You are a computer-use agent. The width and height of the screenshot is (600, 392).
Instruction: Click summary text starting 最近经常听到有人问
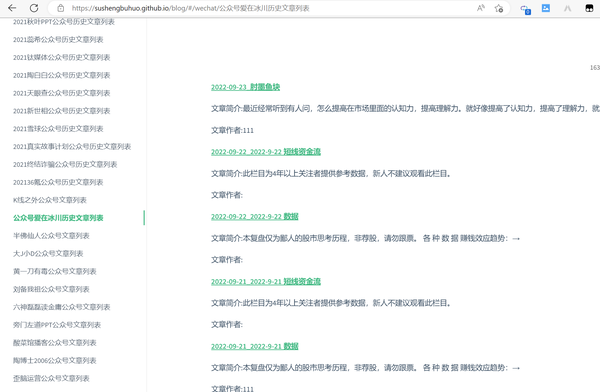(x=405, y=109)
